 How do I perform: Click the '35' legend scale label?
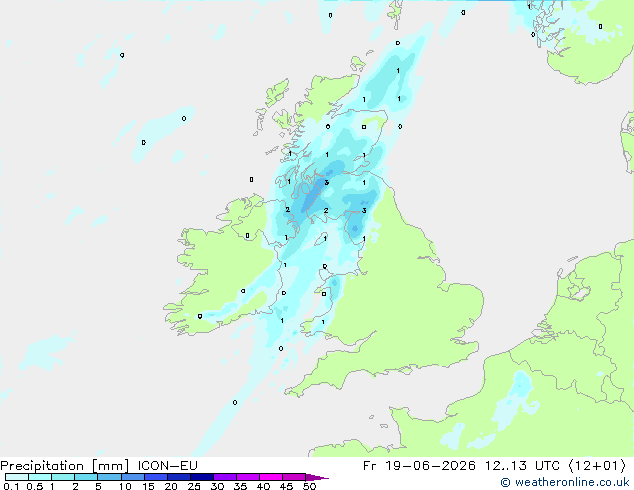[240, 486]
